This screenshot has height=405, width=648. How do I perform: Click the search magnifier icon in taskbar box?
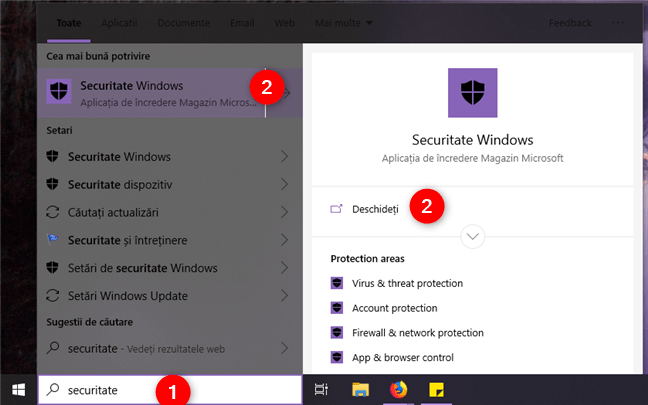pyautogui.click(x=52, y=389)
